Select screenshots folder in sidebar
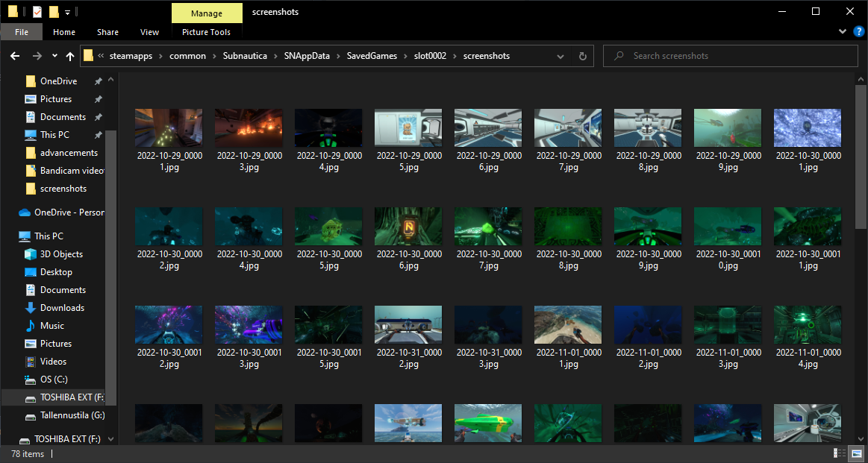 [63, 189]
